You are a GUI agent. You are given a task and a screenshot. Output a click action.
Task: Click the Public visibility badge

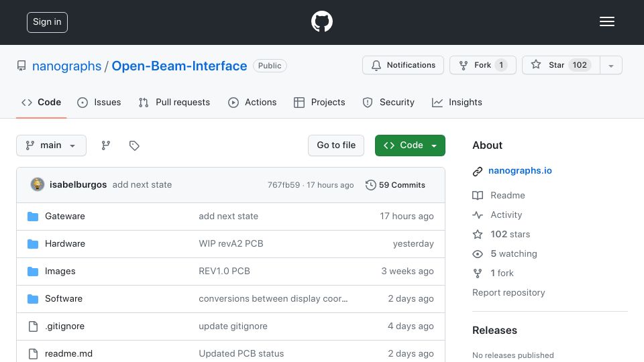[x=270, y=66]
